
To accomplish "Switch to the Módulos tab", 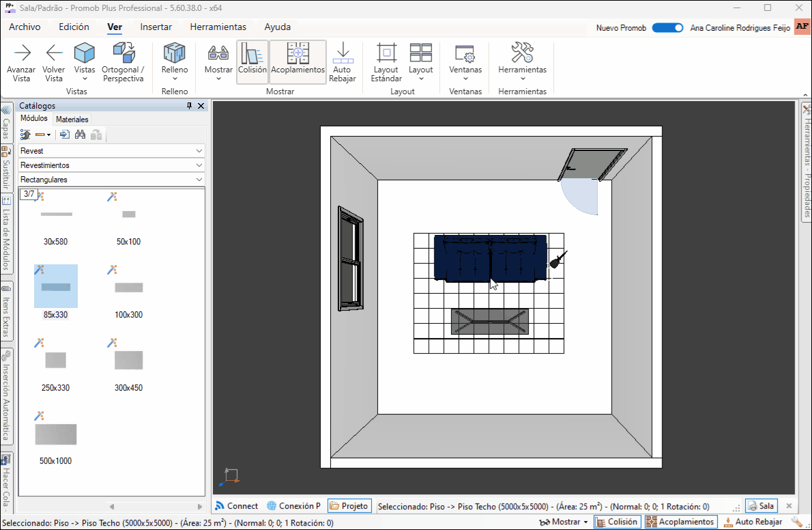I will pos(34,118).
